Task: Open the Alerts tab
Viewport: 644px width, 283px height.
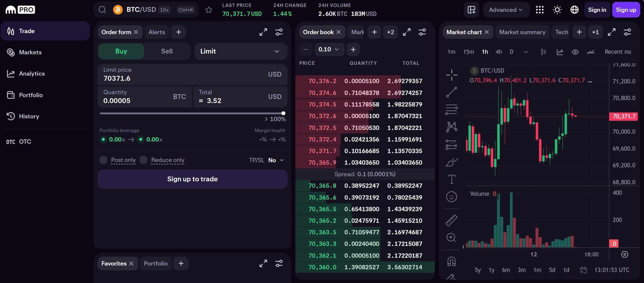Action: coord(157,32)
